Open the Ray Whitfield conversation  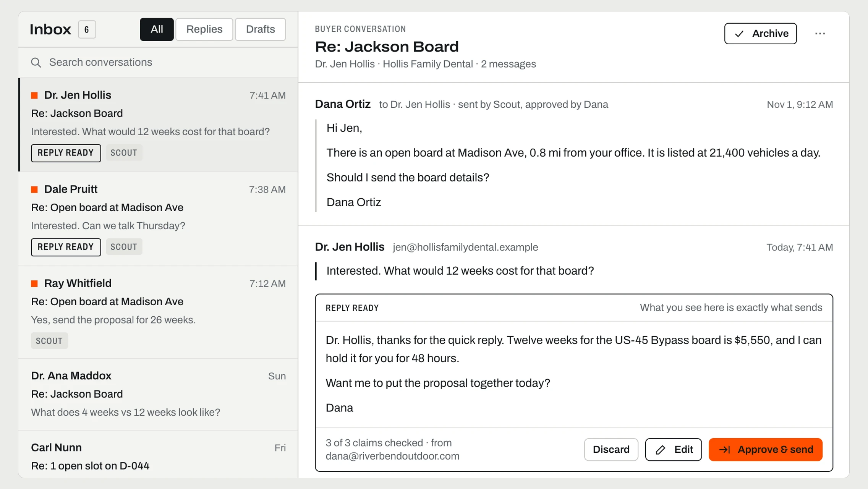158,312
